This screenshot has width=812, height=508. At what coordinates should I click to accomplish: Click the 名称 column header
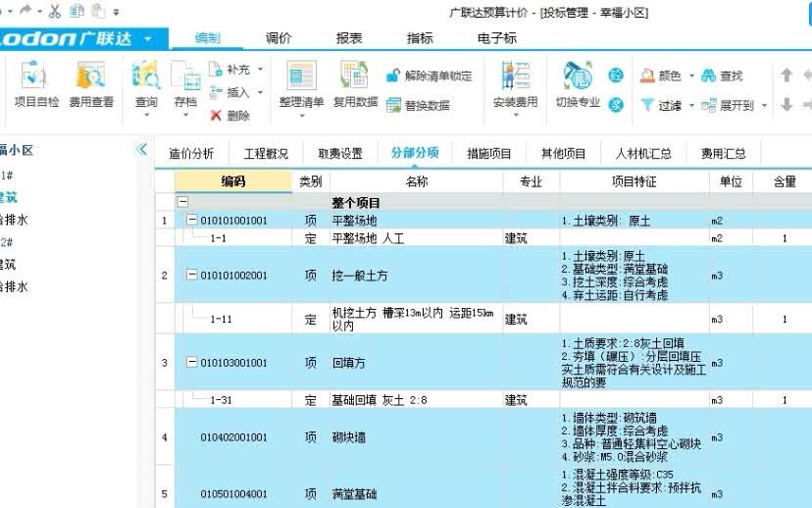coord(417,181)
